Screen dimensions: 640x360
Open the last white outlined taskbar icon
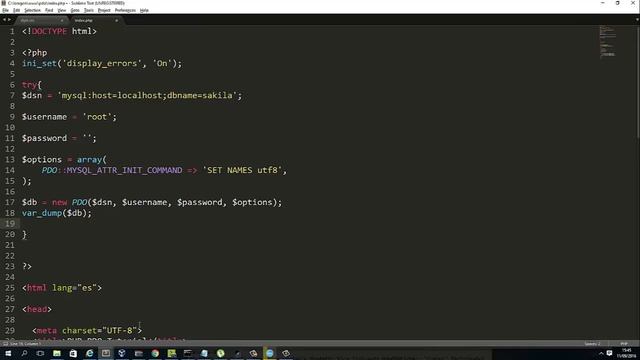pyautogui.click(x=286, y=353)
